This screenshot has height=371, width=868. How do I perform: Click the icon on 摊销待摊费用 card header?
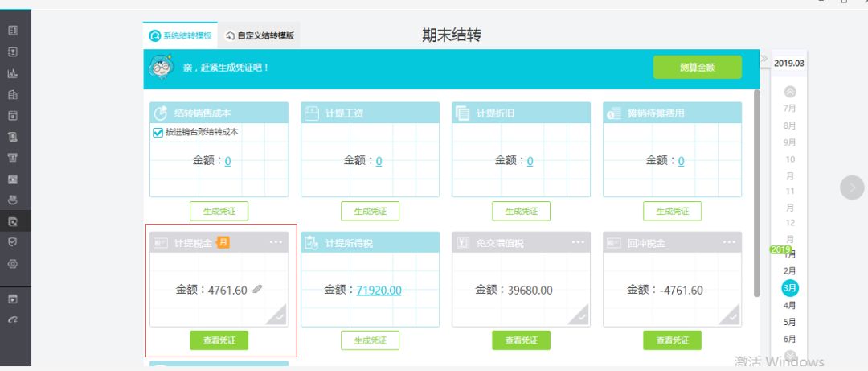[614, 113]
